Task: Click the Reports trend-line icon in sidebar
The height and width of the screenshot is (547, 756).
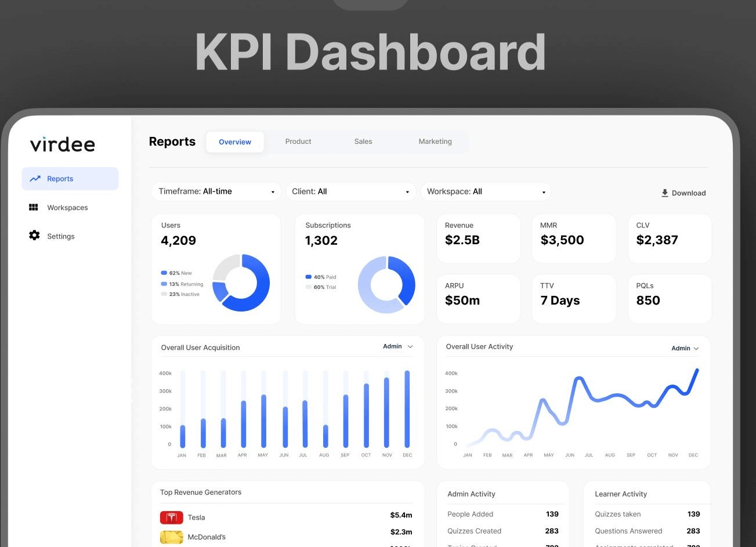Action: (35, 179)
